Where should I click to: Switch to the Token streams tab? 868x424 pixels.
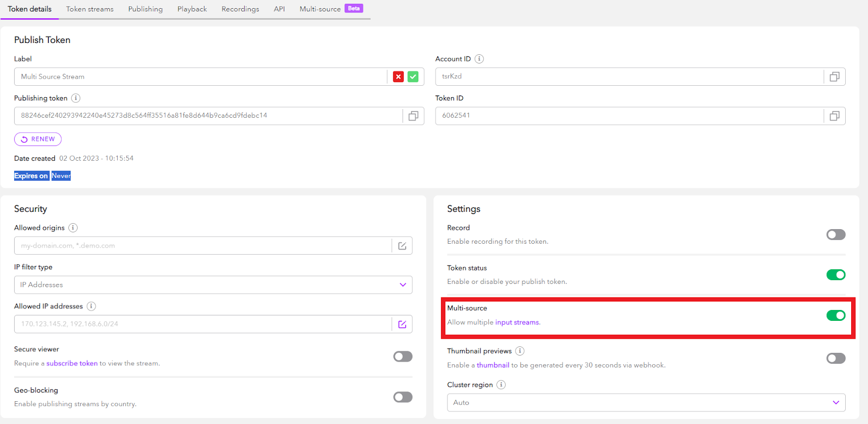click(x=90, y=9)
